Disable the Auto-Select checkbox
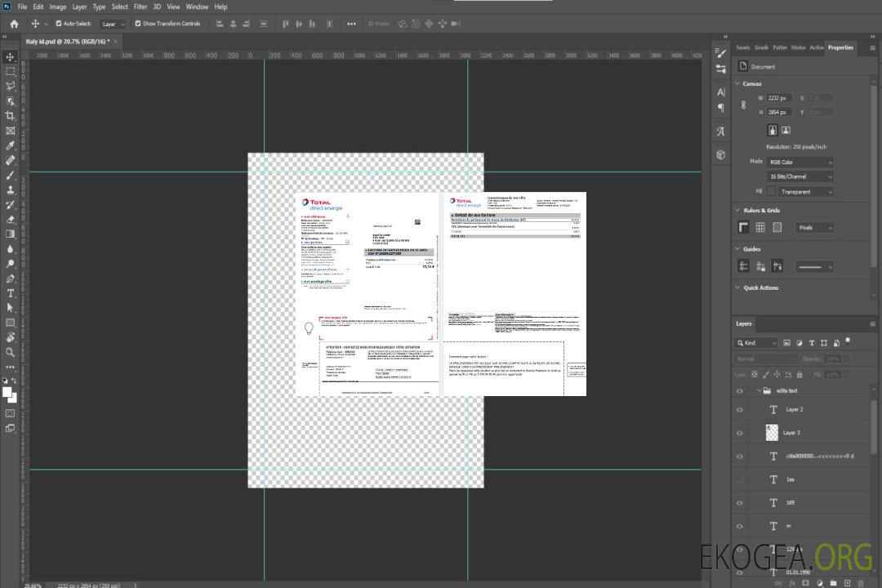 (x=58, y=24)
